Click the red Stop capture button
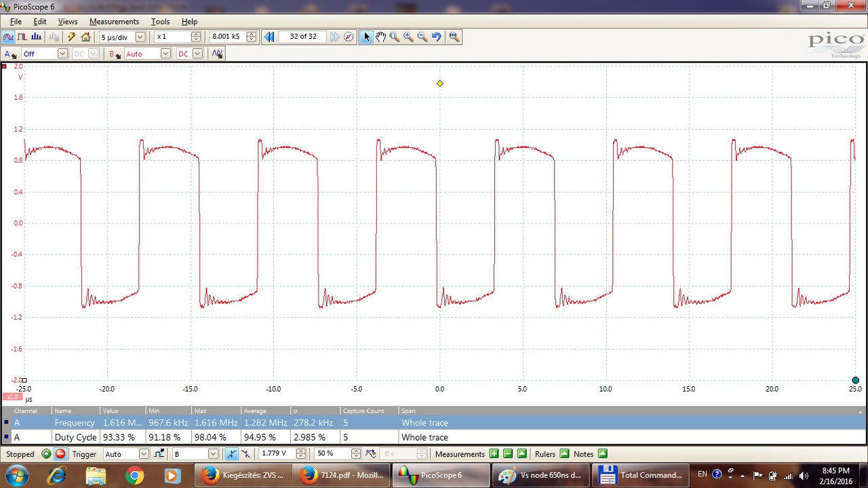The width and height of the screenshot is (868, 488). tap(60, 454)
